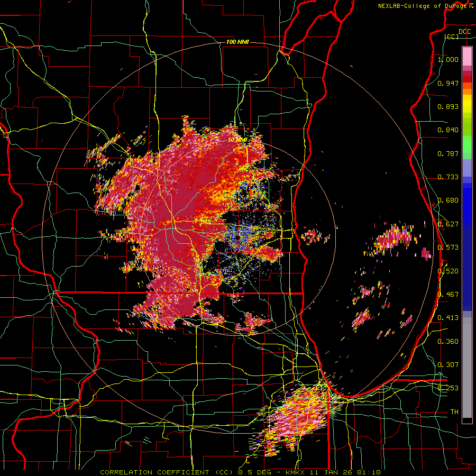Pick the gray lower color bar segment
Screen dimensions: 476x476
click(x=467, y=368)
